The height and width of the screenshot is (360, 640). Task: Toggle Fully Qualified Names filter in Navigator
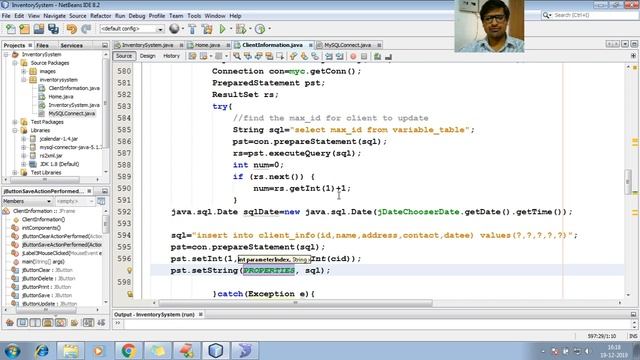tap(74, 323)
